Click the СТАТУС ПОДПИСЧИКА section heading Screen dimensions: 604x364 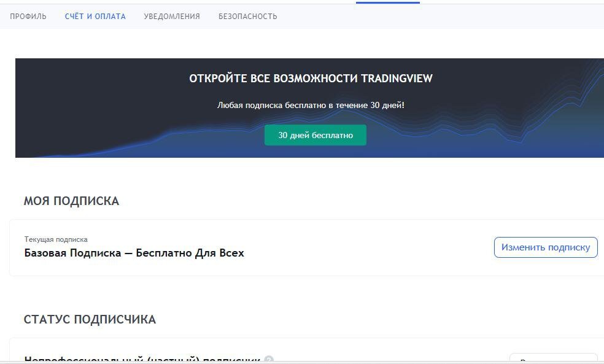click(x=90, y=319)
